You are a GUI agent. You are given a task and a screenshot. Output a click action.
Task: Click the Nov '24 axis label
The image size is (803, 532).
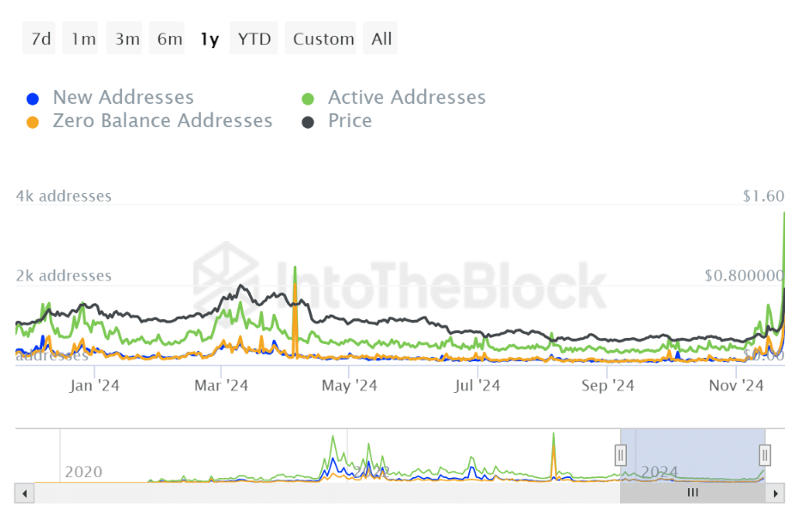736,385
